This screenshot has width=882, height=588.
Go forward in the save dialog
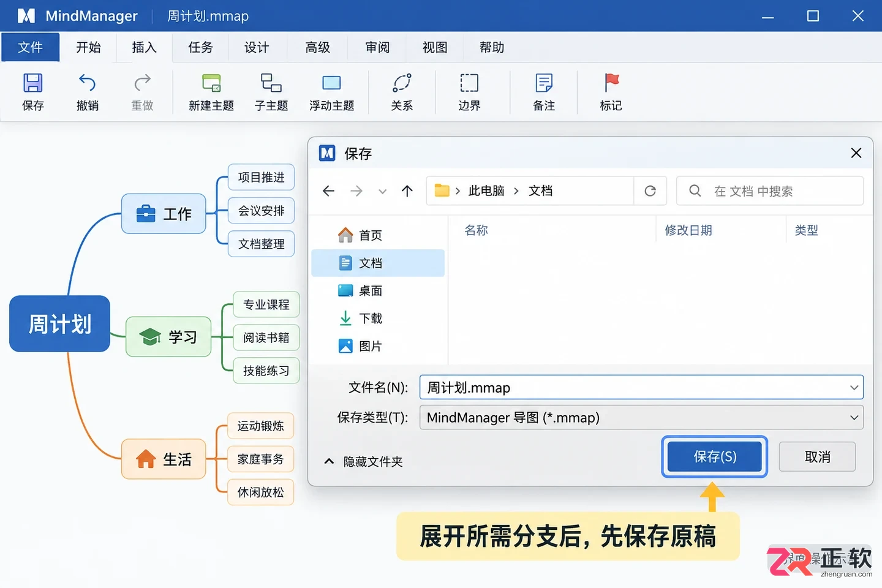click(356, 191)
